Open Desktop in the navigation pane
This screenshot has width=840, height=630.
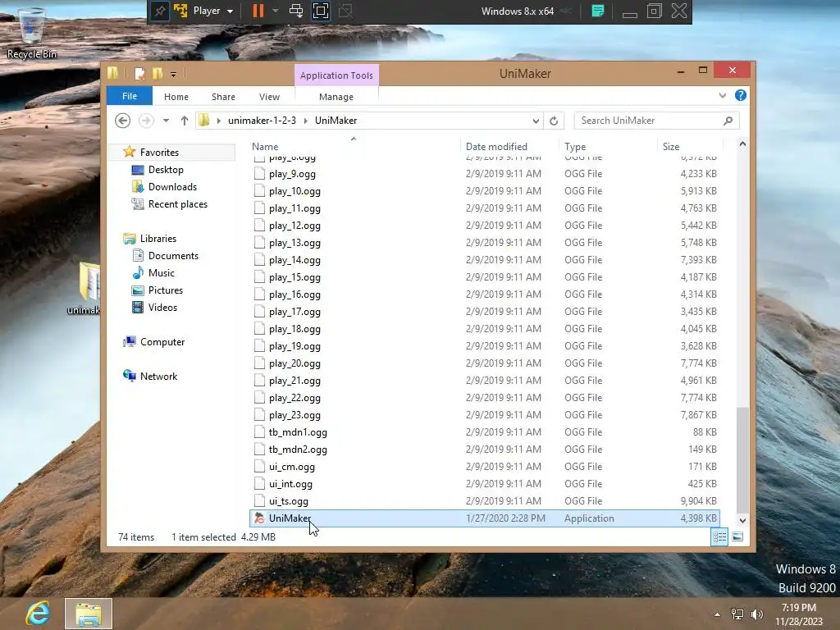[166, 170]
